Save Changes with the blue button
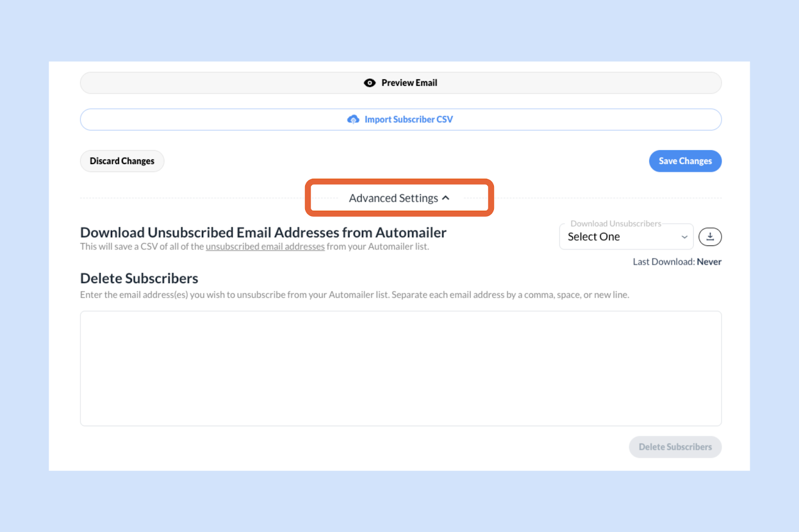799x532 pixels. [x=685, y=161]
